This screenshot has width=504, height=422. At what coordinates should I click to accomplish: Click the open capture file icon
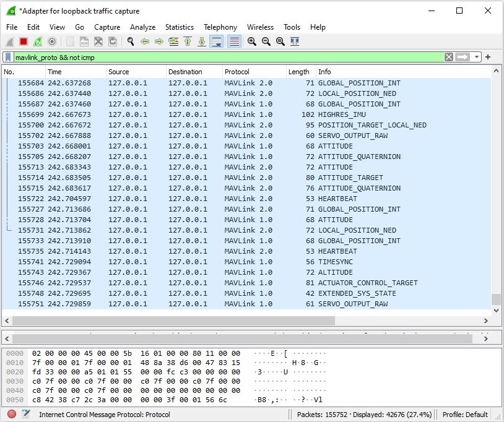point(70,41)
